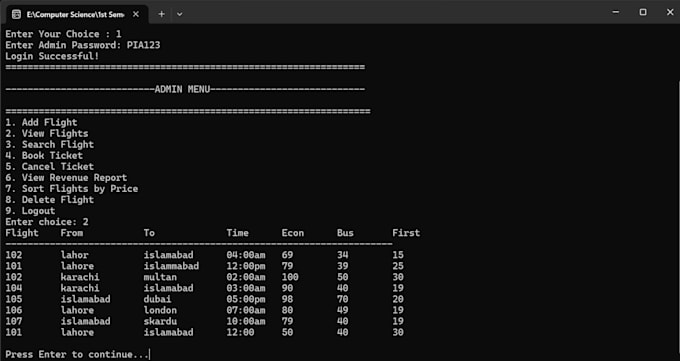The image size is (680, 361).
Task: Click the 'Flight' column header
Action: 22,233
